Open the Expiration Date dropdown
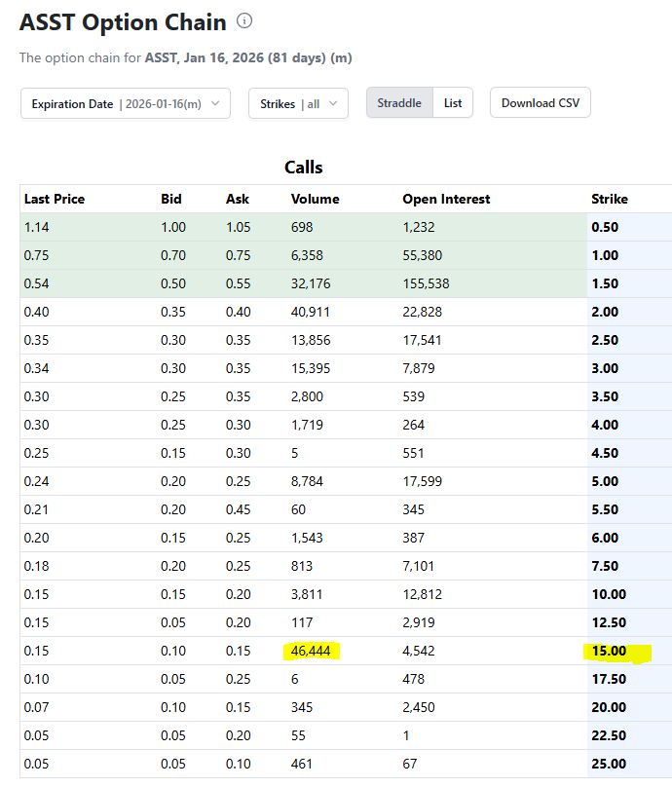This screenshot has height=787, width=672. click(x=126, y=104)
